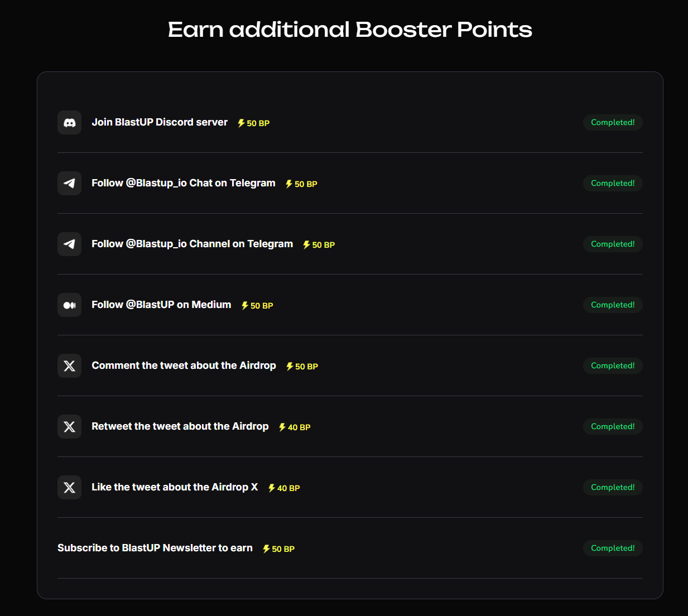Image resolution: width=688 pixels, height=616 pixels.
Task: Click the Telegram icon beside Chat task
Action: [x=69, y=184]
